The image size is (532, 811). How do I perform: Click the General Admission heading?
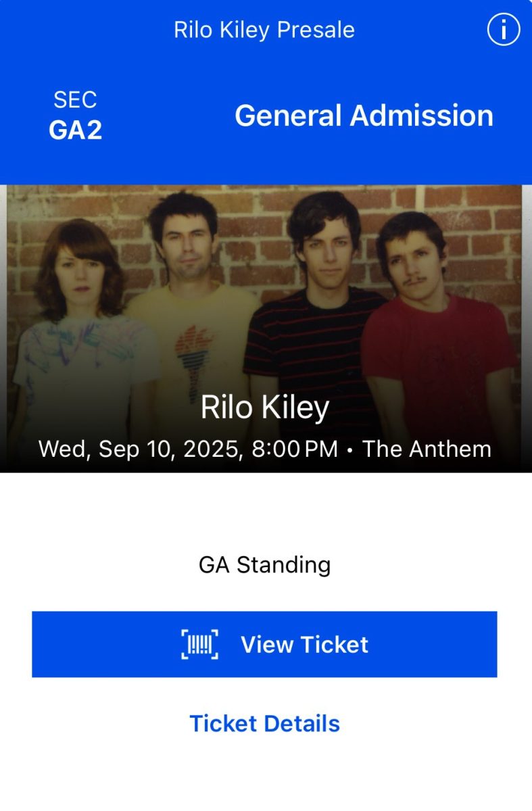click(x=364, y=116)
